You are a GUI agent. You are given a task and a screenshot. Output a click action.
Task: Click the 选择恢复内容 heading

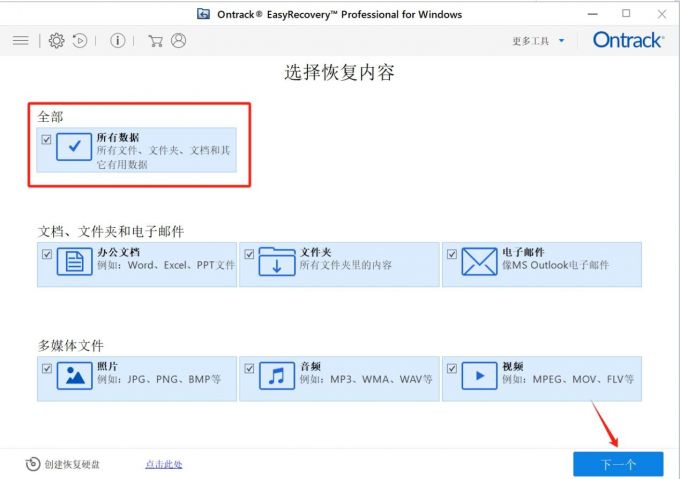point(340,72)
